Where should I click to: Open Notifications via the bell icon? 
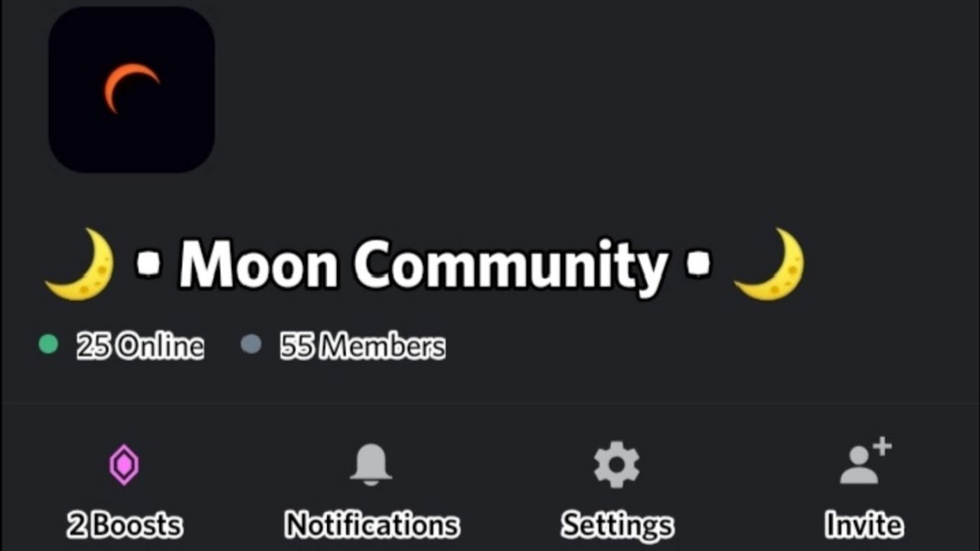pos(371,465)
